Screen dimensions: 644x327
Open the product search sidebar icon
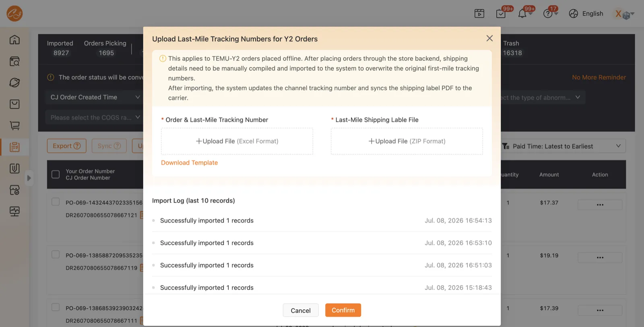click(x=14, y=61)
